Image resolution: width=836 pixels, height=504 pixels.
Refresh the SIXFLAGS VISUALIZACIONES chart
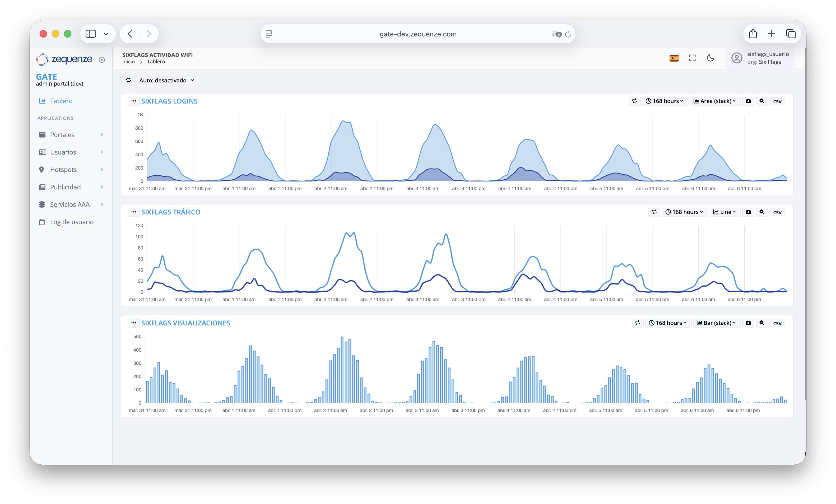click(x=638, y=323)
